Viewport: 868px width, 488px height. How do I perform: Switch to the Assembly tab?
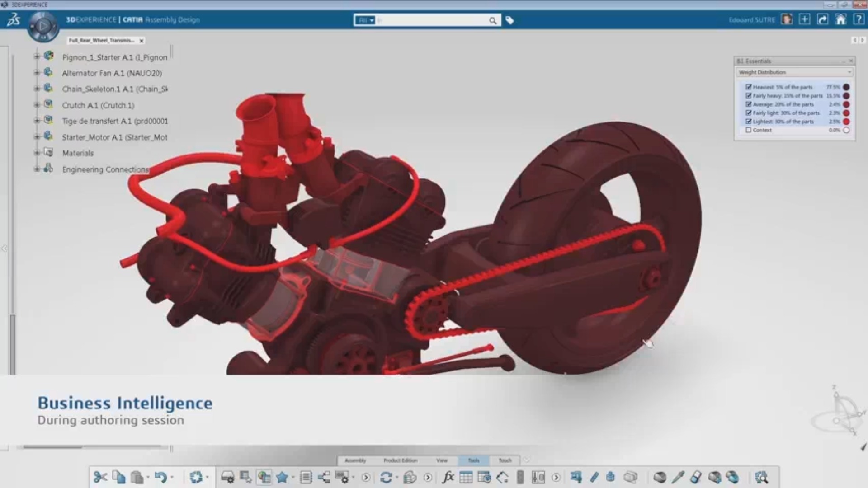(x=355, y=460)
